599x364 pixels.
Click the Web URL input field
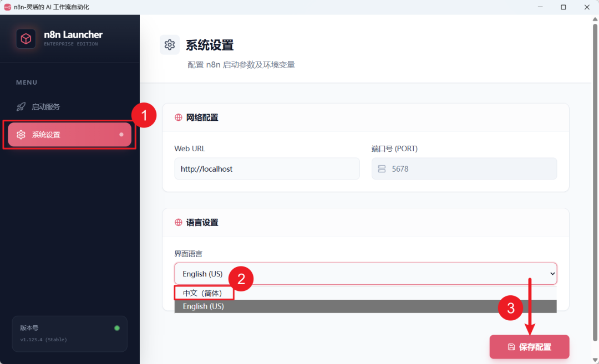point(267,168)
